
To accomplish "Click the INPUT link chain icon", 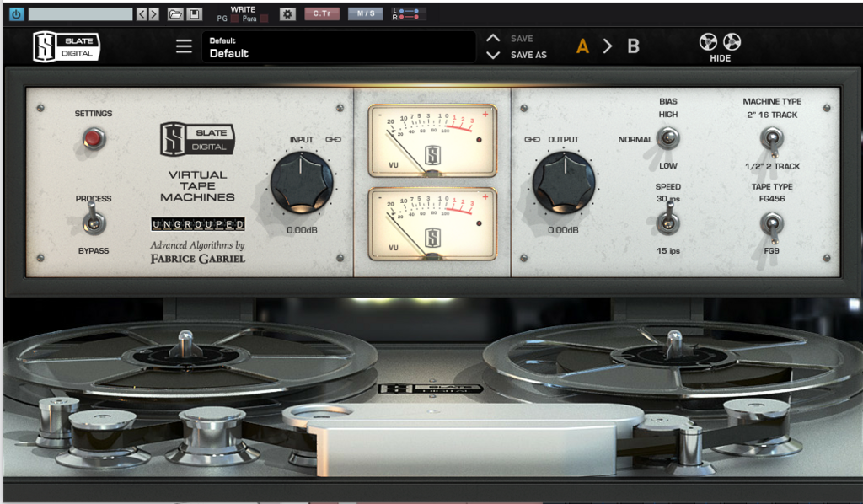I will tap(333, 140).
